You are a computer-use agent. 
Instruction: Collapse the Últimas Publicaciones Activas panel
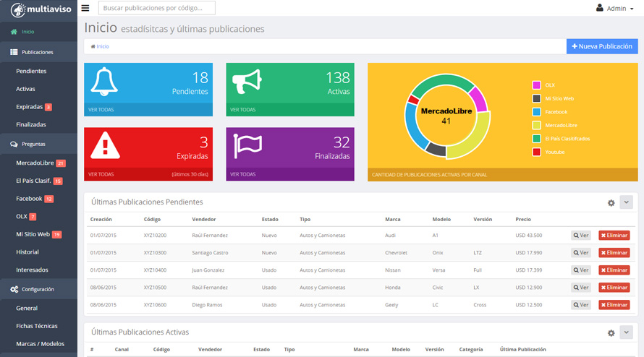(627, 332)
